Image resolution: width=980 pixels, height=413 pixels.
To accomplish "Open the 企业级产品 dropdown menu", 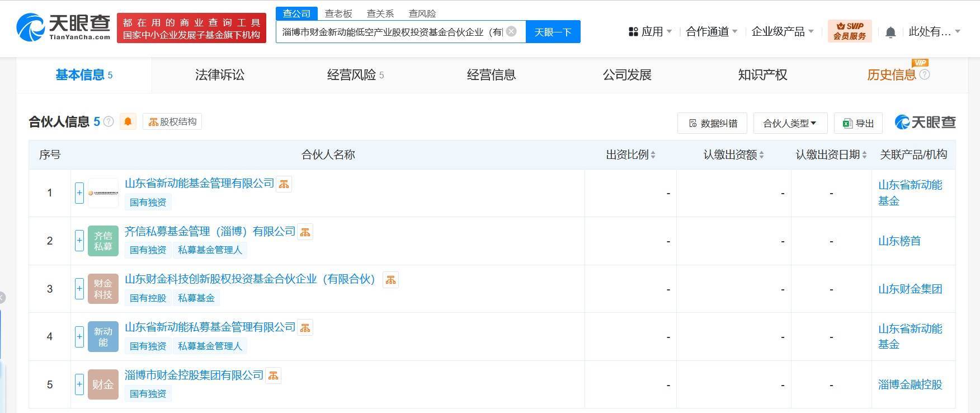I will tap(782, 31).
